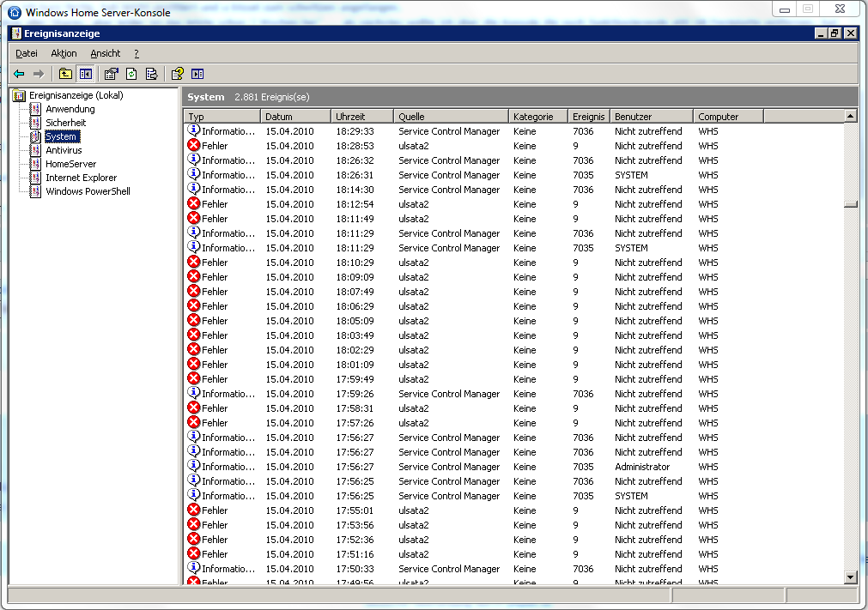The image size is (868, 610).
Task: Sort events by the Benutzer column header
Action: tap(652, 116)
